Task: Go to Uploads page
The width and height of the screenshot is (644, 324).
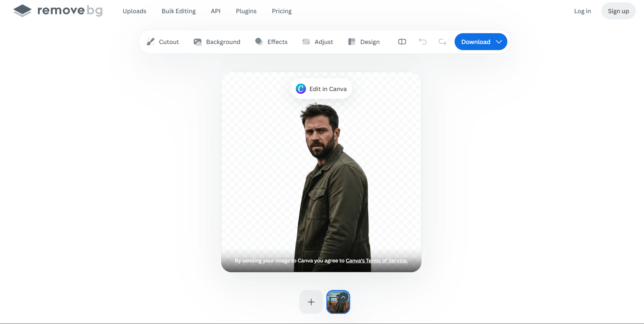Action: pyautogui.click(x=134, y=11)
